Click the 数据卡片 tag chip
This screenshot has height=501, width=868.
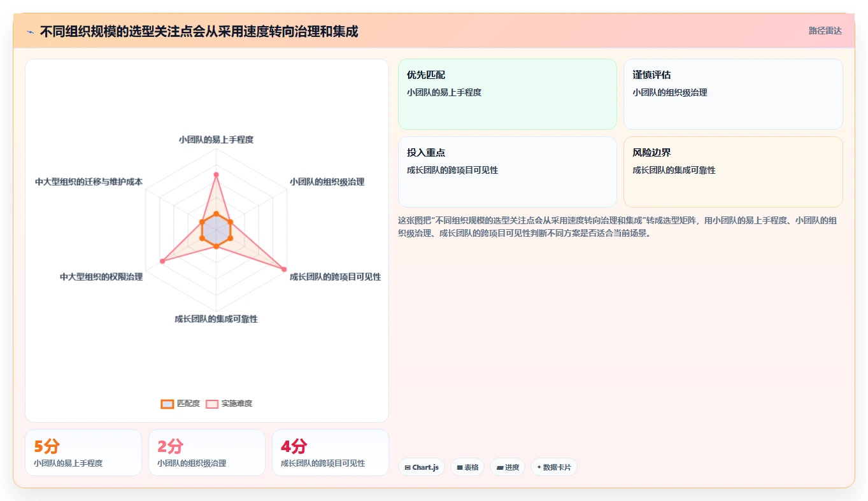click(554, 467)
